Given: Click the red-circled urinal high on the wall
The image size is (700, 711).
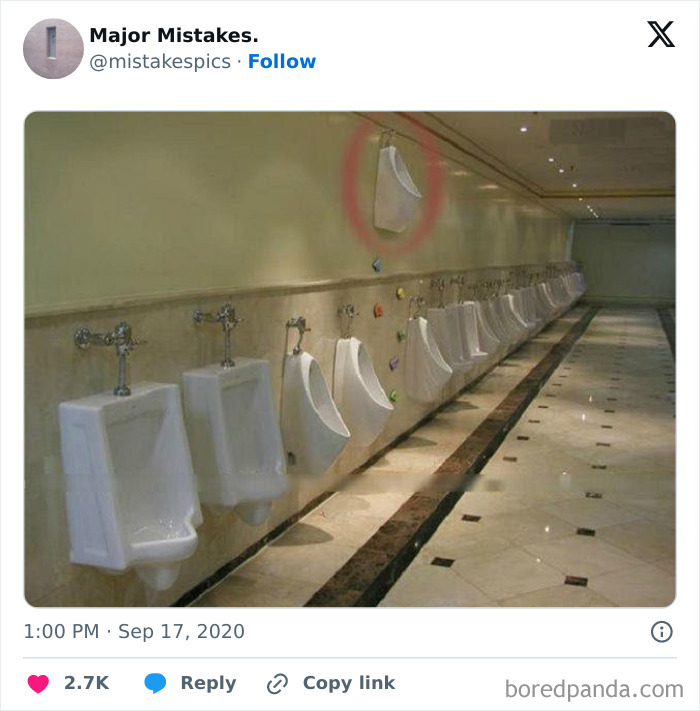Looking at the screenshot, I should (x=396, y=186).
